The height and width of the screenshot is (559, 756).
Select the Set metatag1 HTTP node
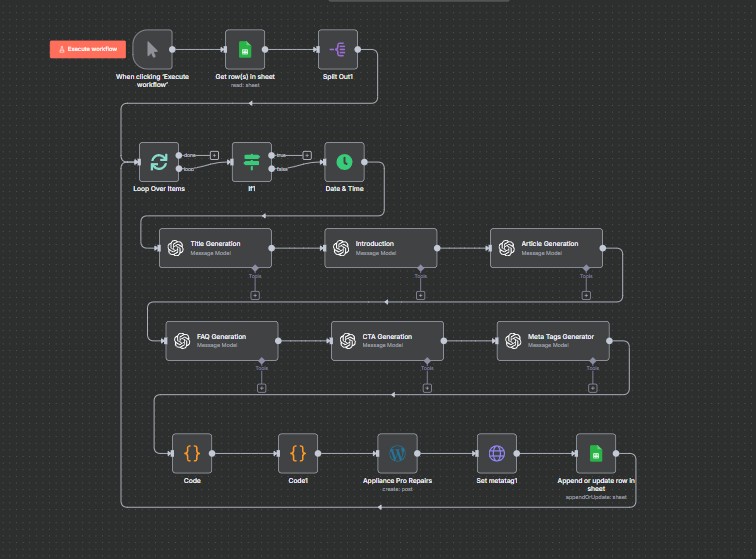point(496,453)
